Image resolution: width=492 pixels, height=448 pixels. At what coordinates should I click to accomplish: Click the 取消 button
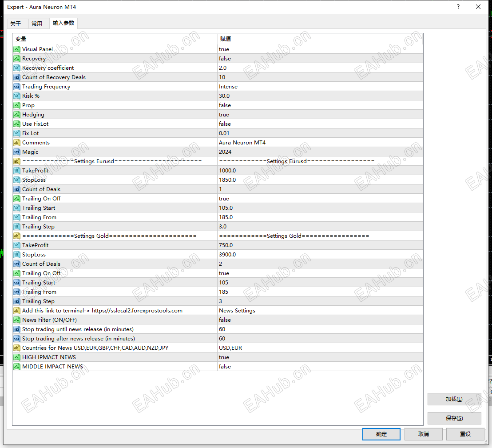(423, 434)
